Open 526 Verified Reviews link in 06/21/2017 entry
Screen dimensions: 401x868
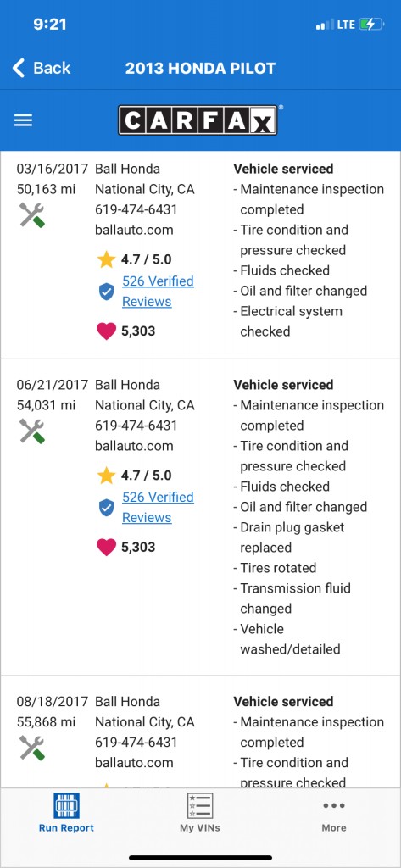pyautogui.click(x=158, y=507)
